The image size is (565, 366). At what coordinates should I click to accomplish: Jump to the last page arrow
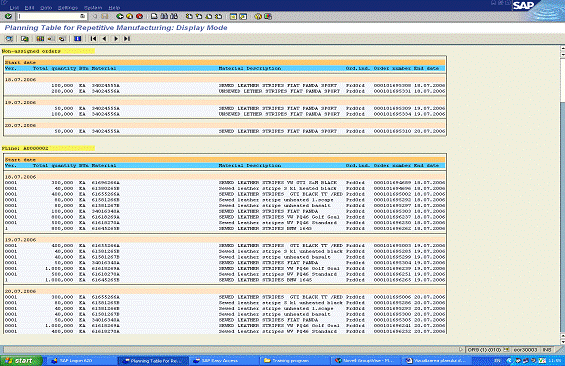(x=127, y=39)
